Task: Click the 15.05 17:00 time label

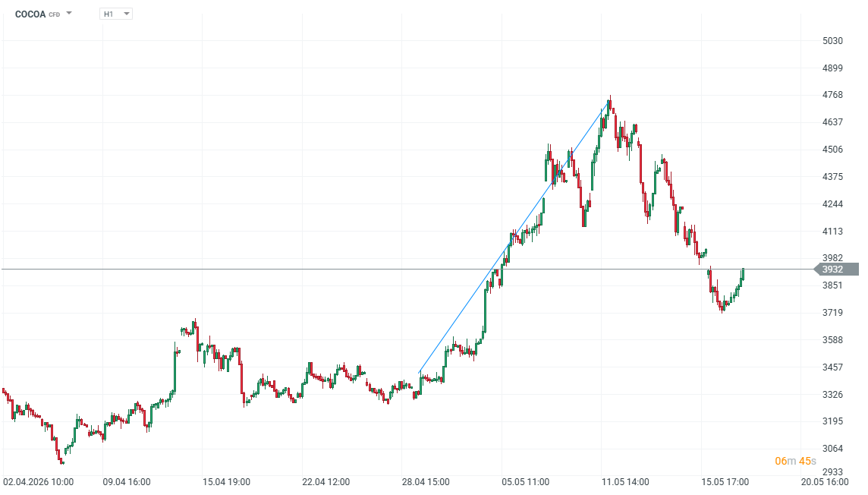Action: [725, 481]
